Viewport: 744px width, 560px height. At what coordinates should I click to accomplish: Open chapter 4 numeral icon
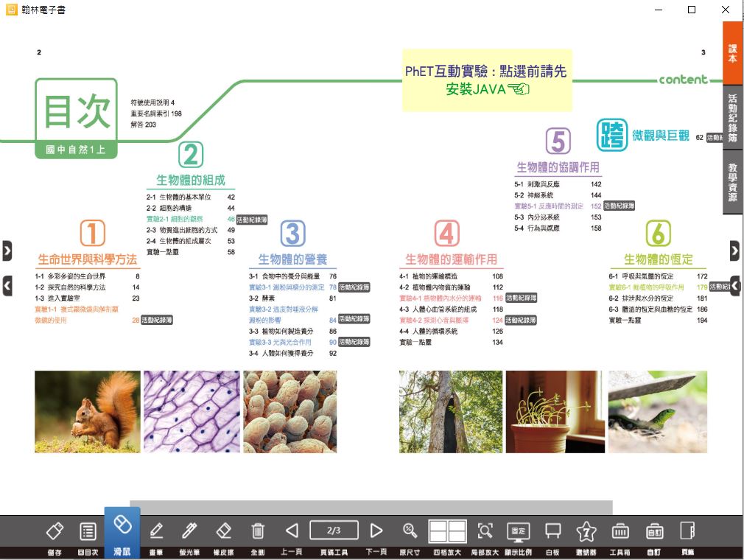pyautogui.click(x=447, y=233)
